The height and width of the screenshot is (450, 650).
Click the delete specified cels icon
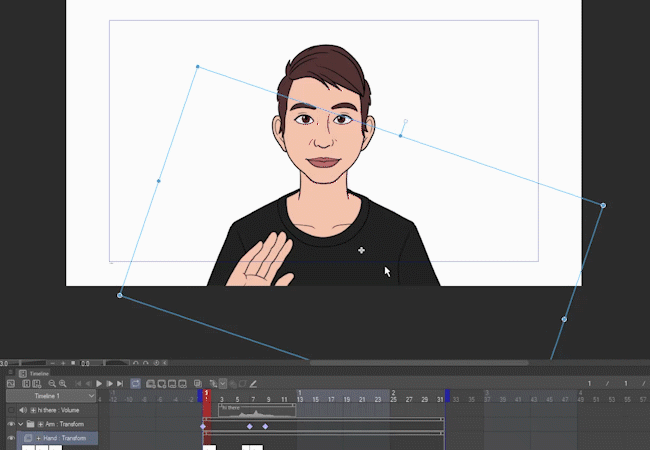click(182, 384)
